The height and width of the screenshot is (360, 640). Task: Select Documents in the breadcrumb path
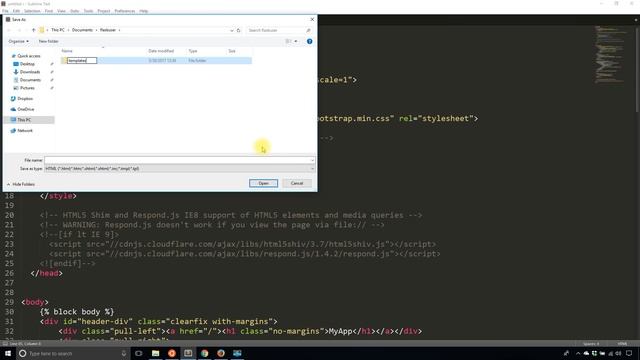coord(82,30)
